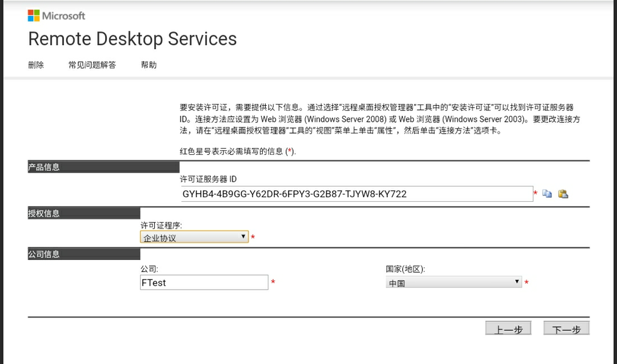
Task: Expand the 国家(地区) dropdown showing 中国
Action: pyautogui.click(x=454, y=282)
